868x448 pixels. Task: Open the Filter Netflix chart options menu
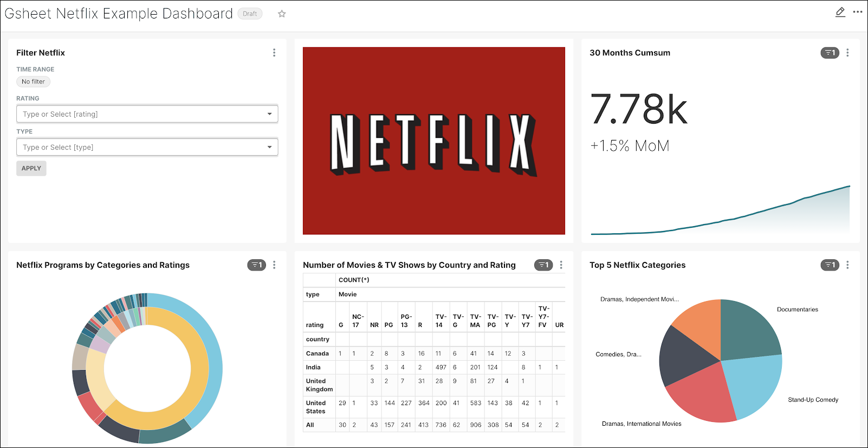point(274,53)
